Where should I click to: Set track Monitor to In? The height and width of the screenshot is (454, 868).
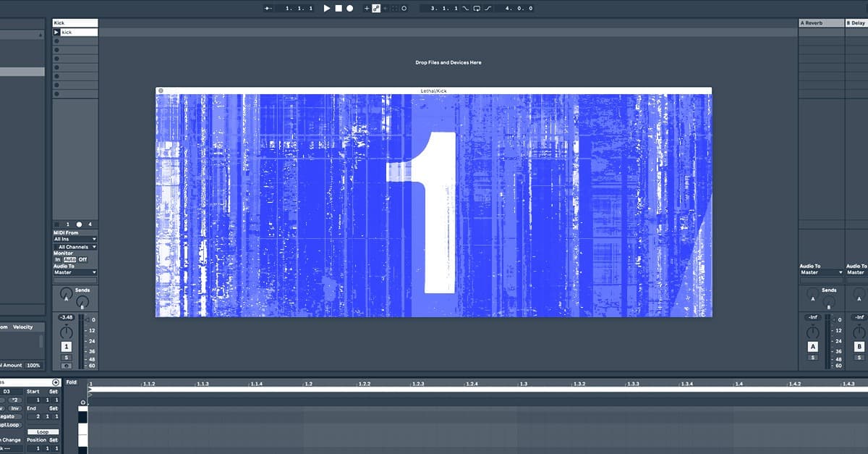click(57, 259)
